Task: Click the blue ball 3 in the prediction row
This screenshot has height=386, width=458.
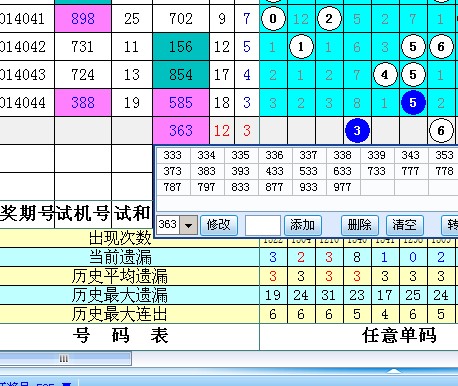Action: click(357, 130)
